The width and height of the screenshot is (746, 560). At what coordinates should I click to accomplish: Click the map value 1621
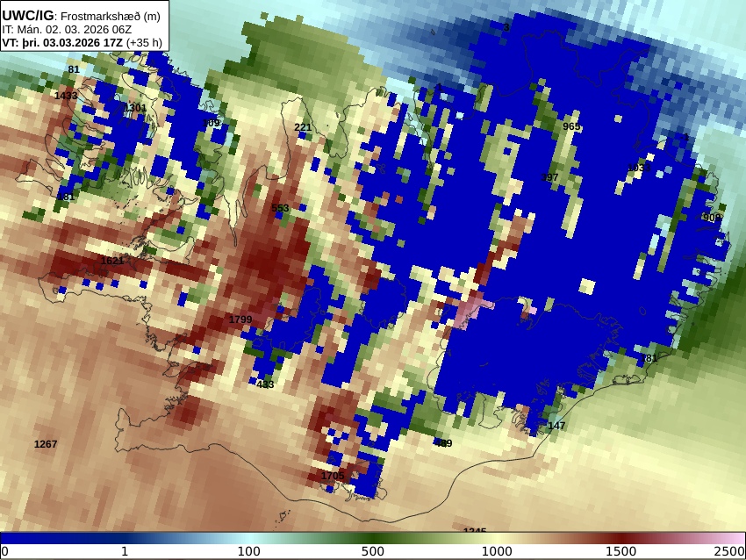coord(112,261)
